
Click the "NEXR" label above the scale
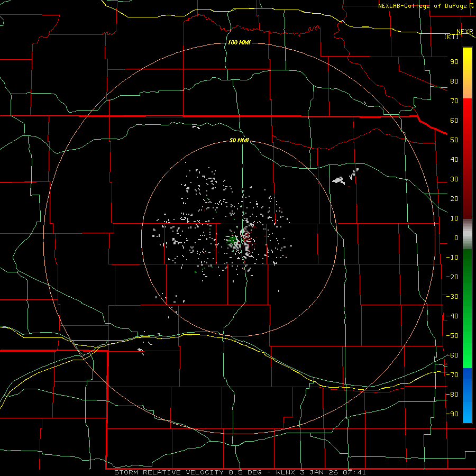[465, 31]
